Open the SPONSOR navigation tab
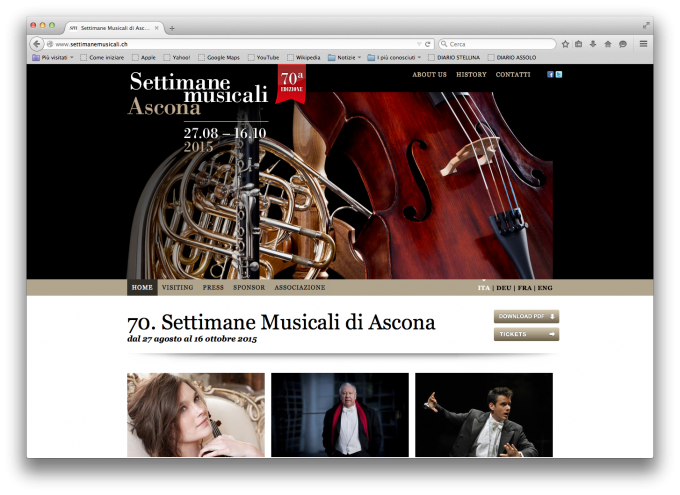The image size is (680, 495). (249, 287)
